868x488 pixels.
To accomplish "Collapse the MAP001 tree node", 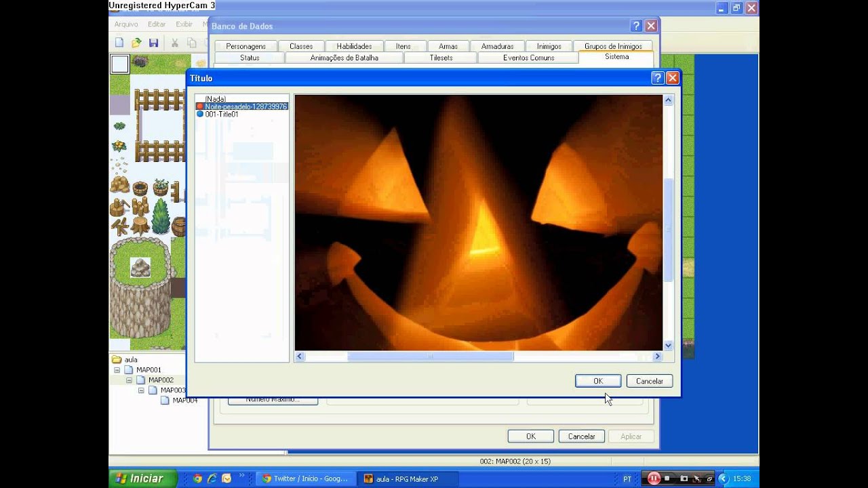I will 117,370.
